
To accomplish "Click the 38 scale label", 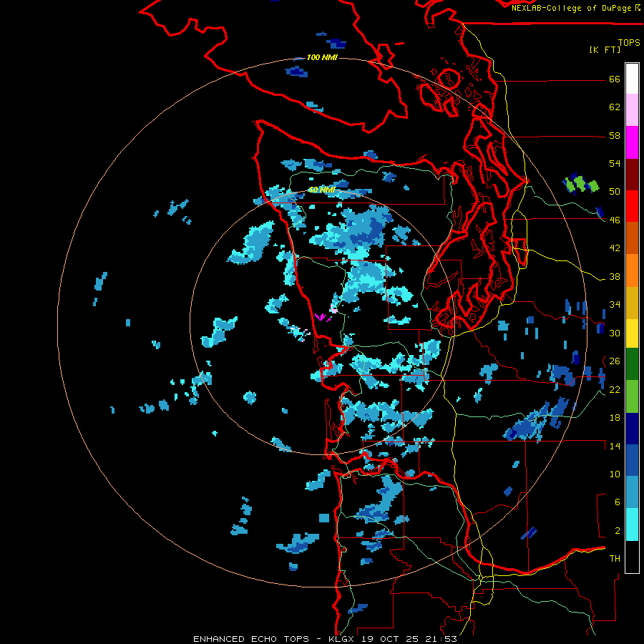I will (x=615, y=276).
